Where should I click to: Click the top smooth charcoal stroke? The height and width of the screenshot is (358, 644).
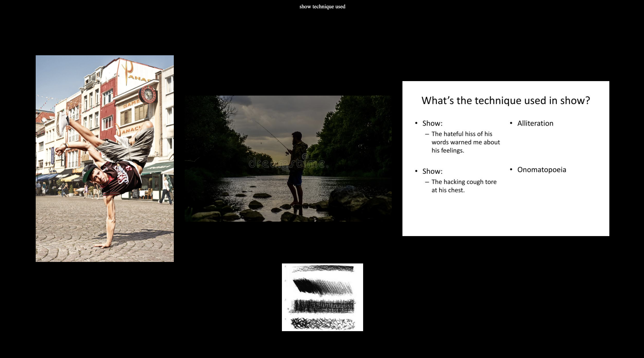pos(323,269)
